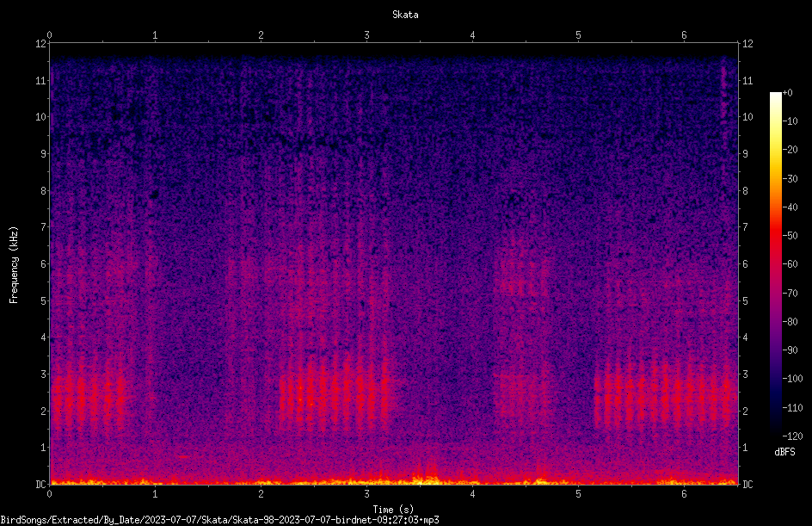Screen dimensions: 812x526
Task: Click the Time (s) axis label
Action: click(393, 510)
